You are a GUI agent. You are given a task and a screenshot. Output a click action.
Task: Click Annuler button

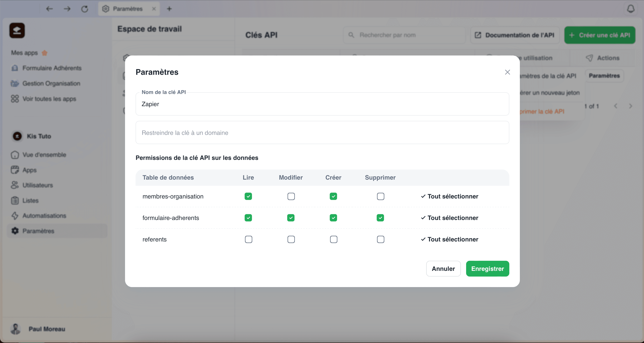(x=443, y=268)
